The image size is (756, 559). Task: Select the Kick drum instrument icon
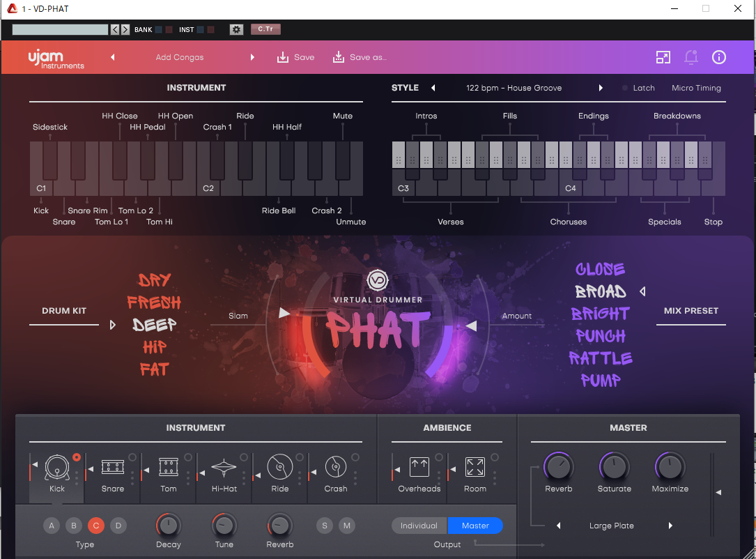click(57, 468)
